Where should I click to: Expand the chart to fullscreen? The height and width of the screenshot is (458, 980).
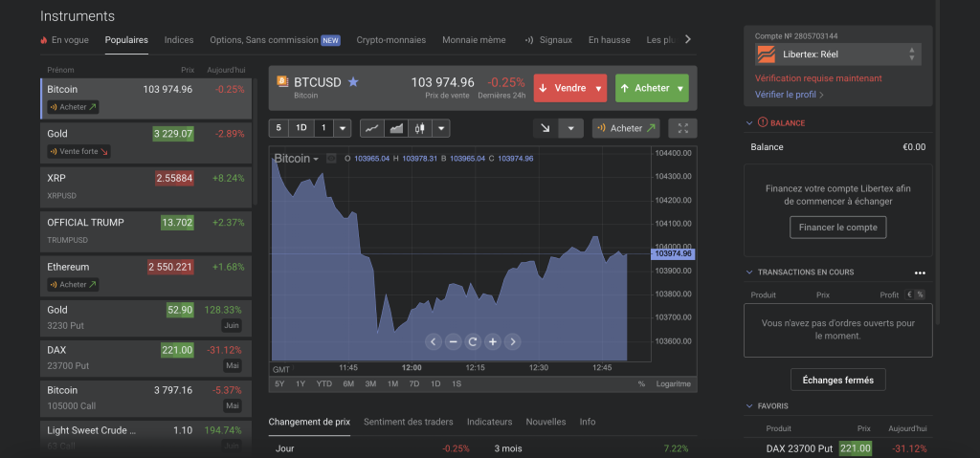pyautogui.click(x=682, y=128)
